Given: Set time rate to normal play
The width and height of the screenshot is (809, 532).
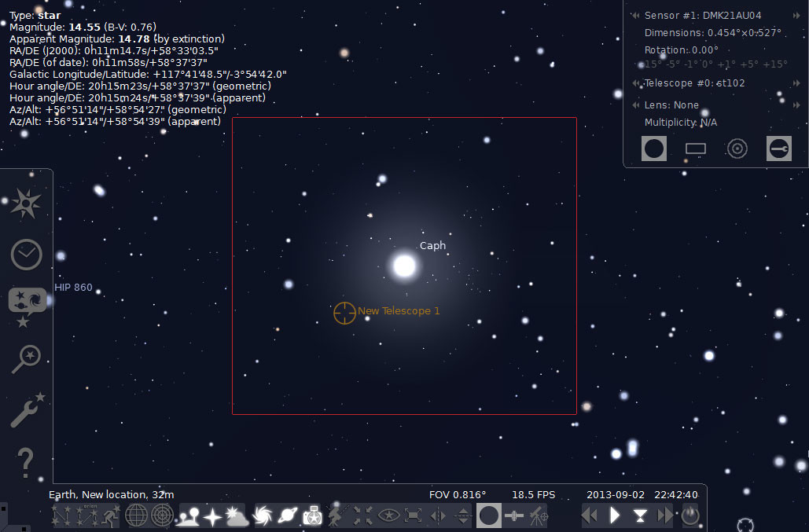Looking at the screenshot, I should (615, 515).
